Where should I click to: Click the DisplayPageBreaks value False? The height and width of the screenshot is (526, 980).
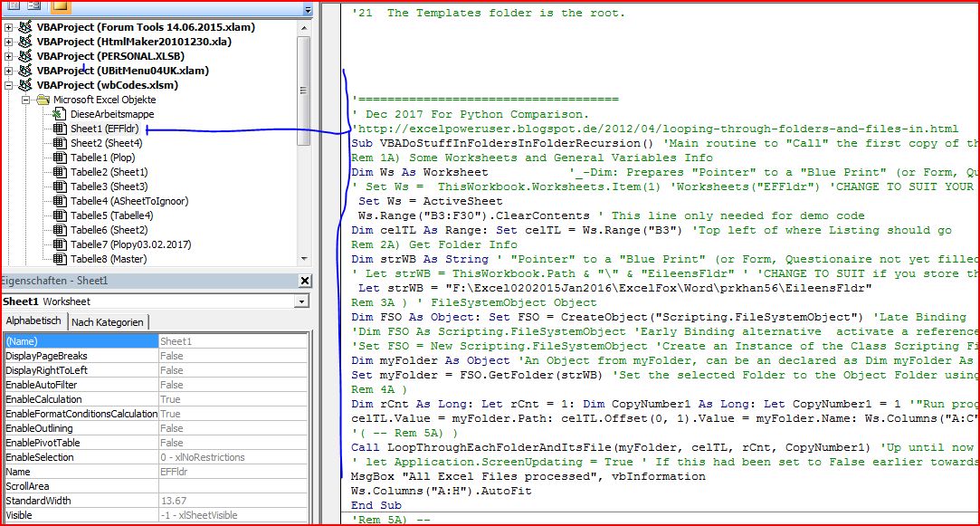pyautogui.click(x=233, y=355)
